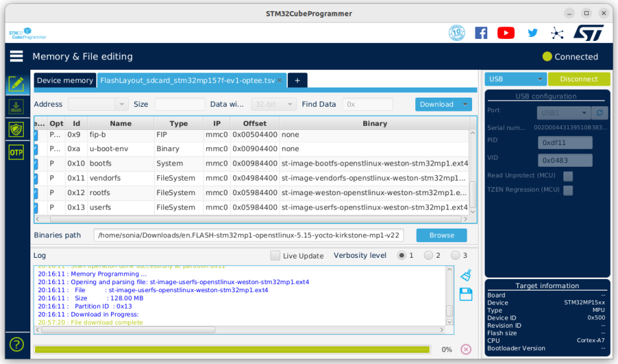Screen dimensions: 618x364
Task: Click the download progress bar
Action: click(232, 349)
